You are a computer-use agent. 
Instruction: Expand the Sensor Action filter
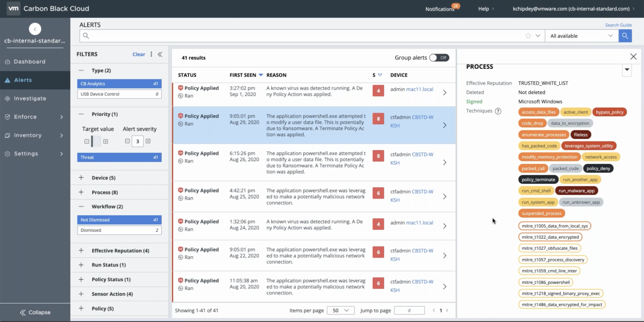[x=81, y=294]
